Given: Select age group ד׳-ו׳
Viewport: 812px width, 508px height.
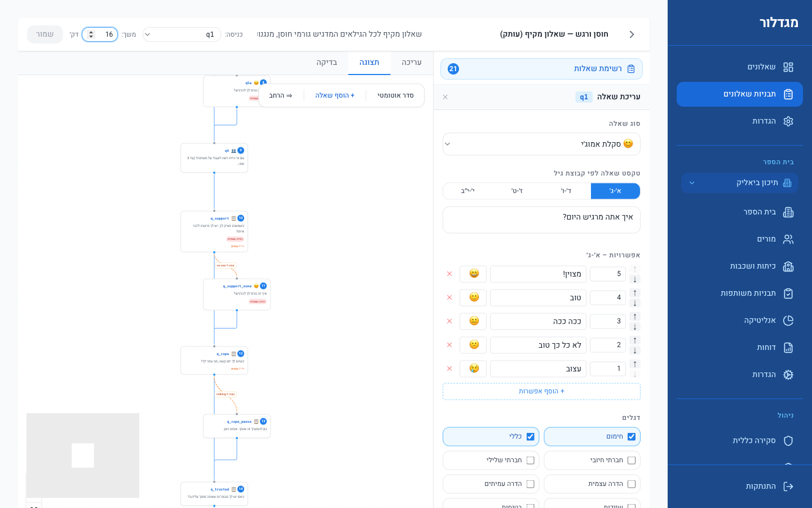Looking at the screenshot, I should coord(566,191).
